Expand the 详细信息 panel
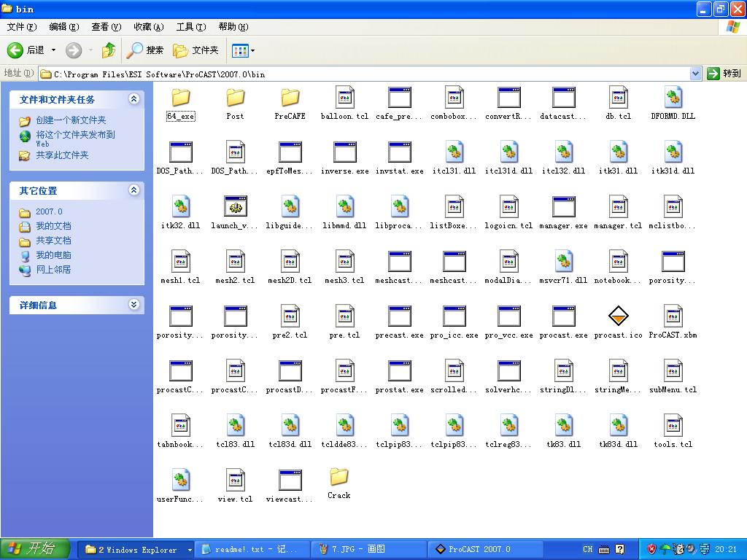747x560 pixels. coord(134,305)
